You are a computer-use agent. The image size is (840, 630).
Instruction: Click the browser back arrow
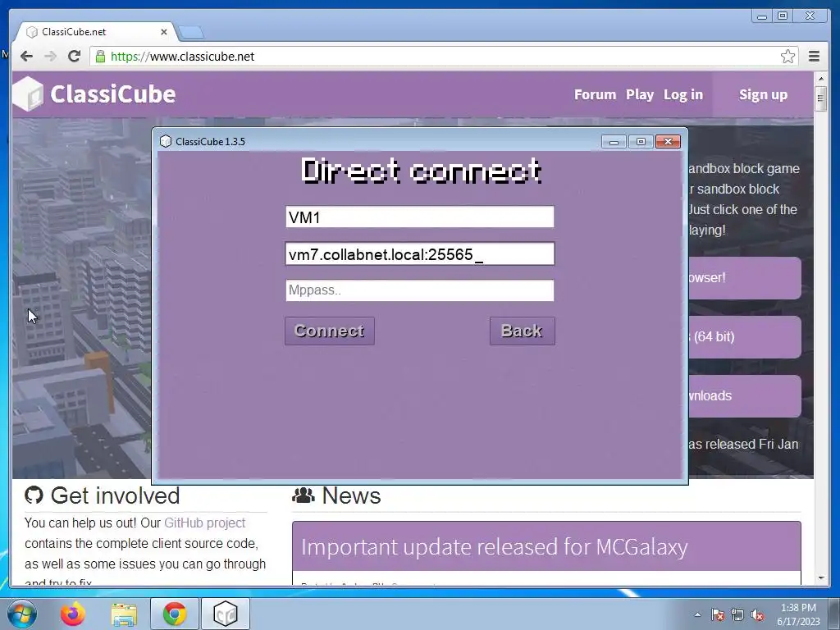26,57
